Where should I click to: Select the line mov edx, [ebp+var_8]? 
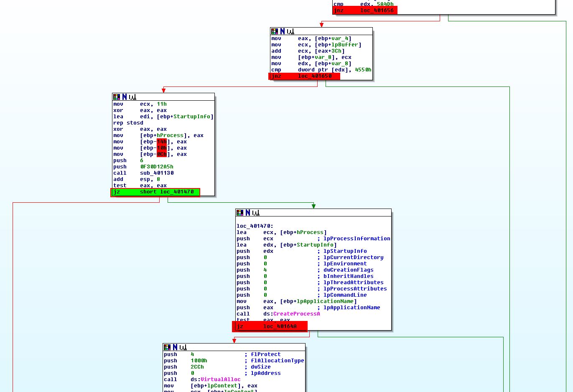pyautogui.click(x=311, y=64)
